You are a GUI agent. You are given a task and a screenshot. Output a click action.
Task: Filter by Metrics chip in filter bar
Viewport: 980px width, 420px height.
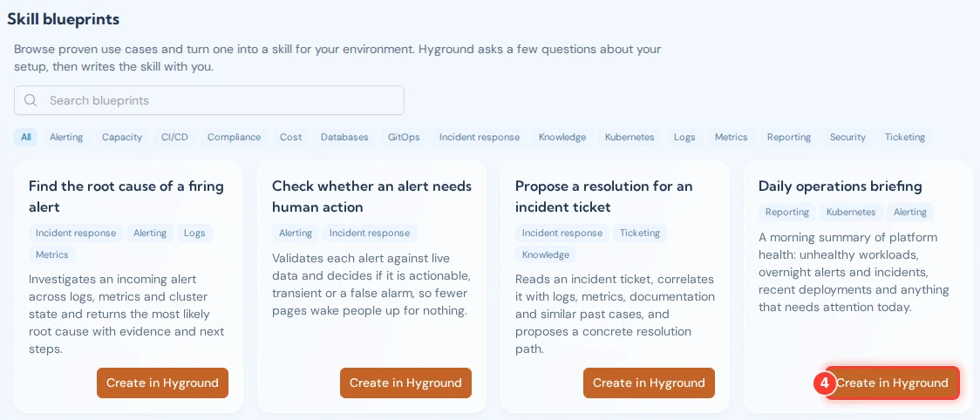tap(731, 137)
